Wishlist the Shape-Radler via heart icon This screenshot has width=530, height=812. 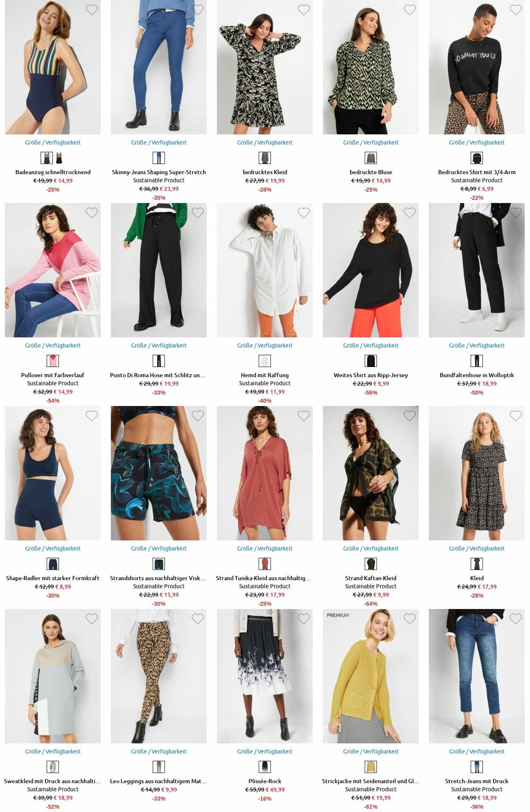click(92, 416)
